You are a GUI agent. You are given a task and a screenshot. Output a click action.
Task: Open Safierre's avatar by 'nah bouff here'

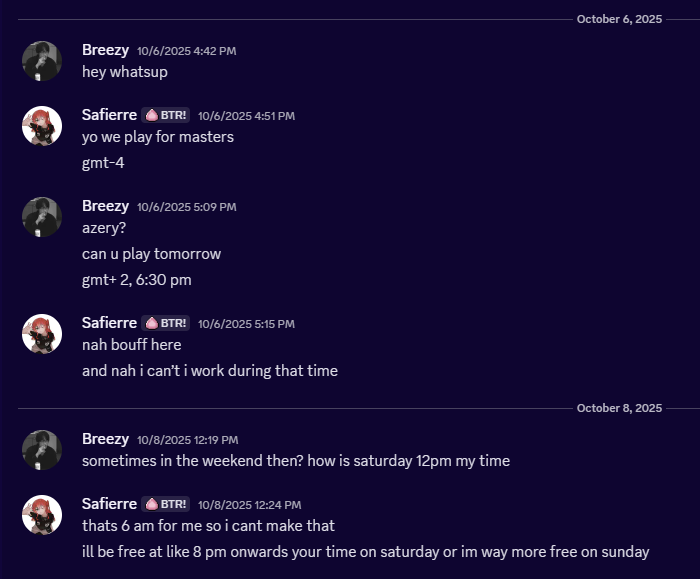coord(42,333)
